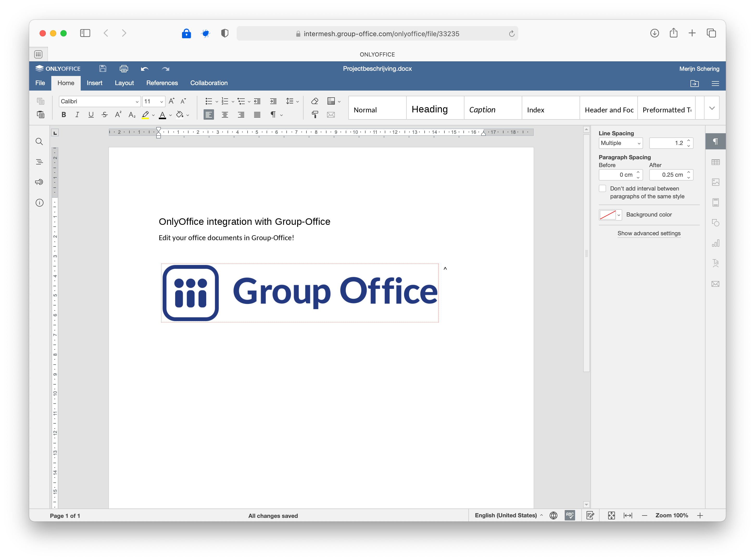The width and height of the screenshot is (755, 560).
Task: Toggle spell checking in status bar
Action: tap(570, 515)
